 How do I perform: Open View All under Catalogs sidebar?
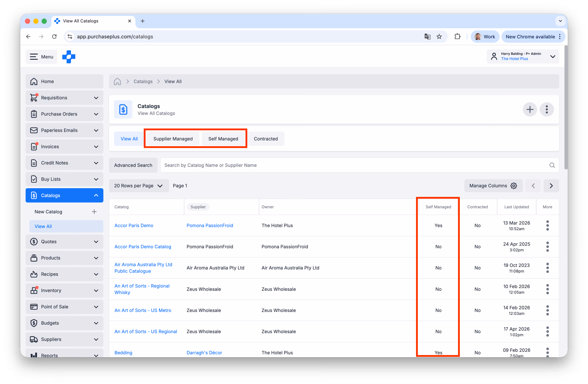66,226
